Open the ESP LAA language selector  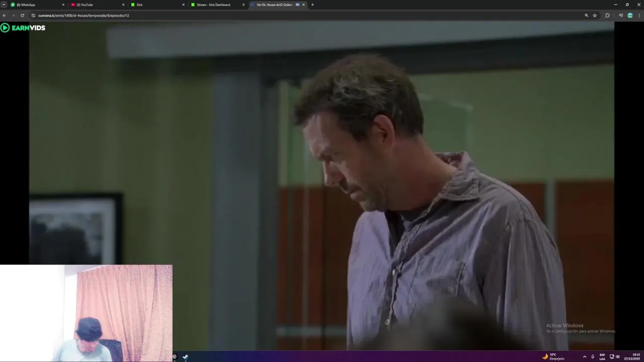coord(602,356)
